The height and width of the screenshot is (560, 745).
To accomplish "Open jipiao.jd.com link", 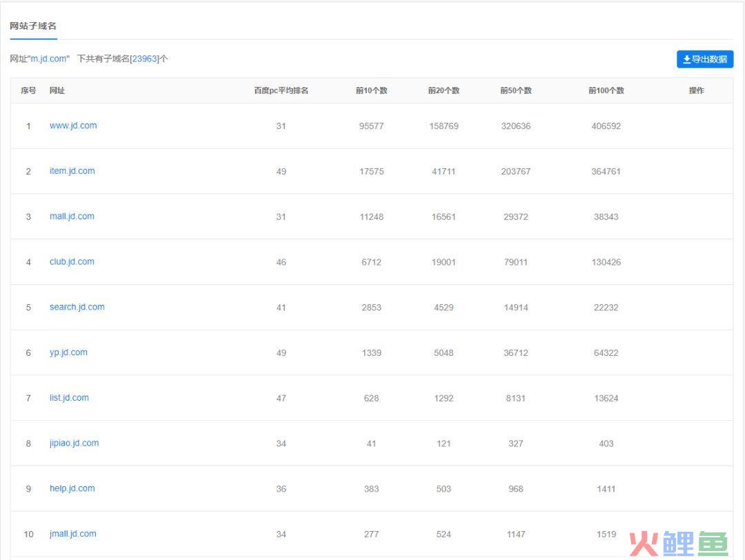I will pos(74,443).
